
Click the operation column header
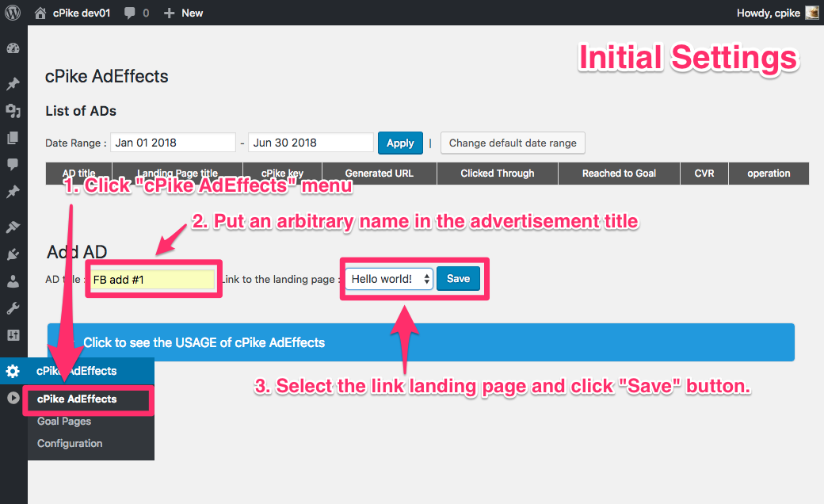(769, 174)
